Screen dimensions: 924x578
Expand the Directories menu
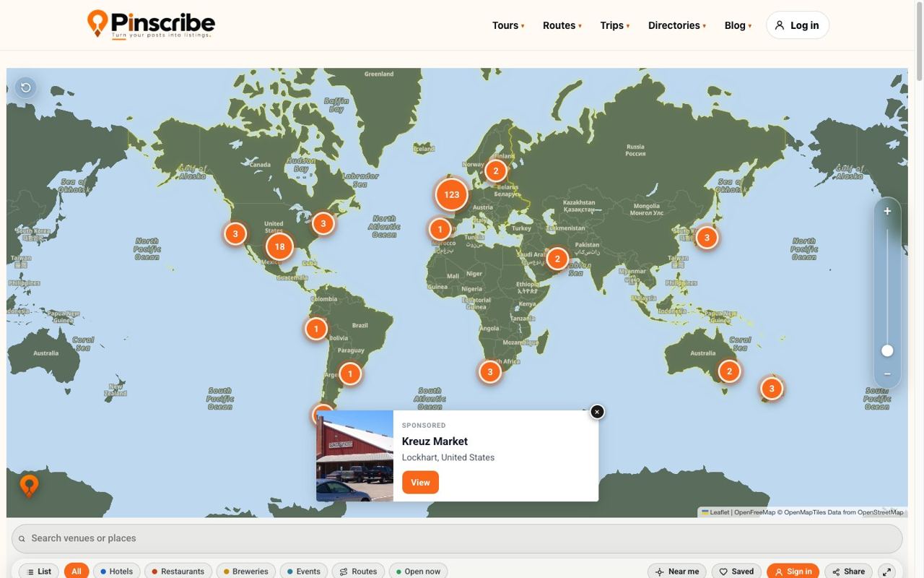point(677,25)
